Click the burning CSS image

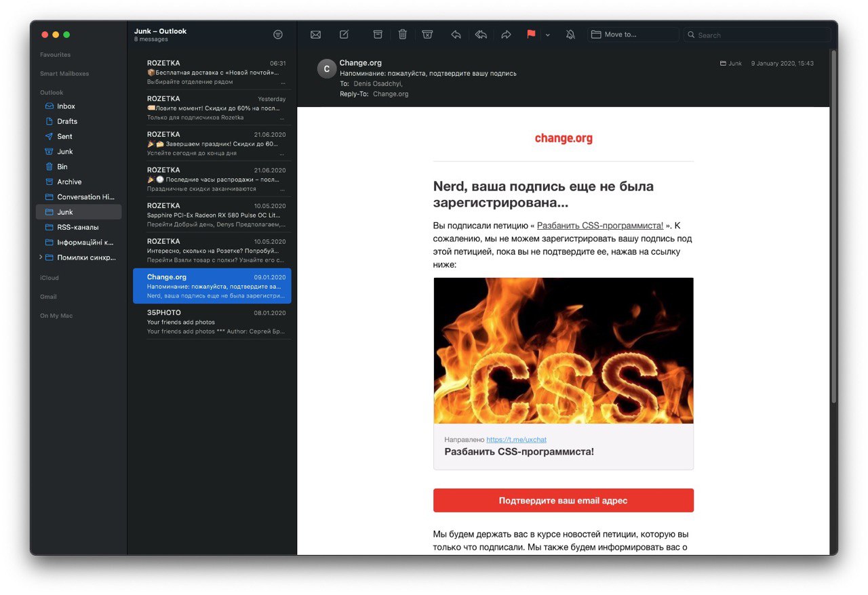click(564, 350)
